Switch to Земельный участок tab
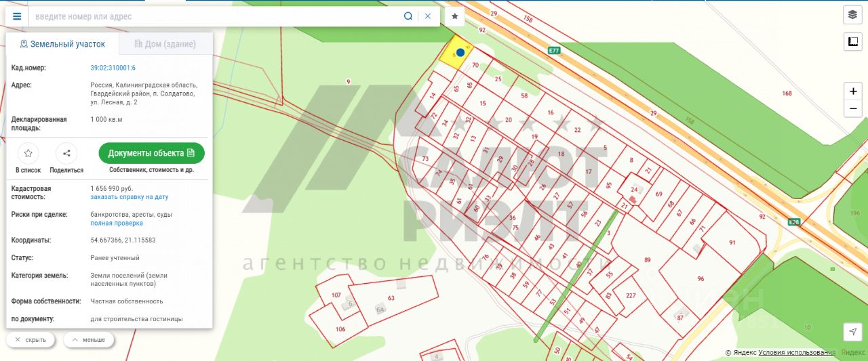Image resolution: width=868 pixels, height=361 pixels. point(62,44)
